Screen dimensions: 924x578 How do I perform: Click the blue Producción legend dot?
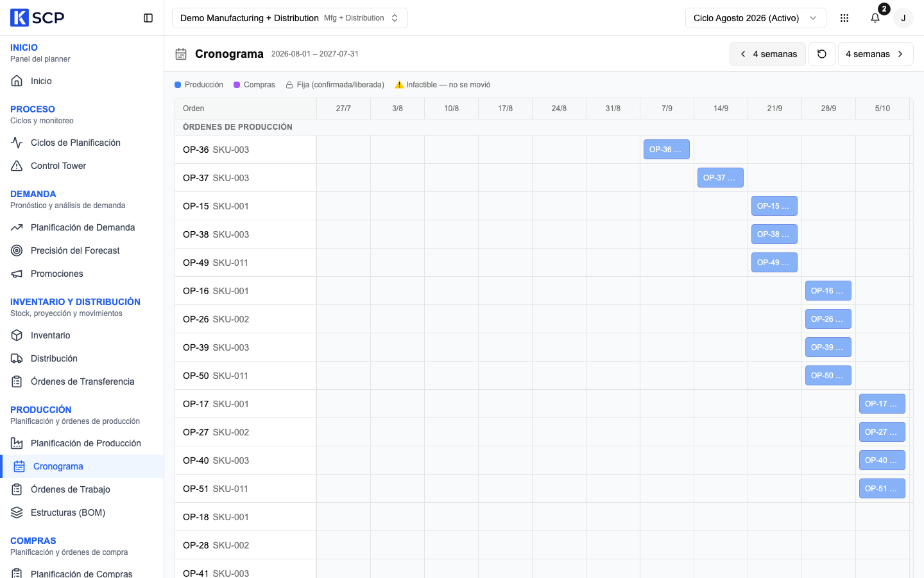[x=178, y=85]
